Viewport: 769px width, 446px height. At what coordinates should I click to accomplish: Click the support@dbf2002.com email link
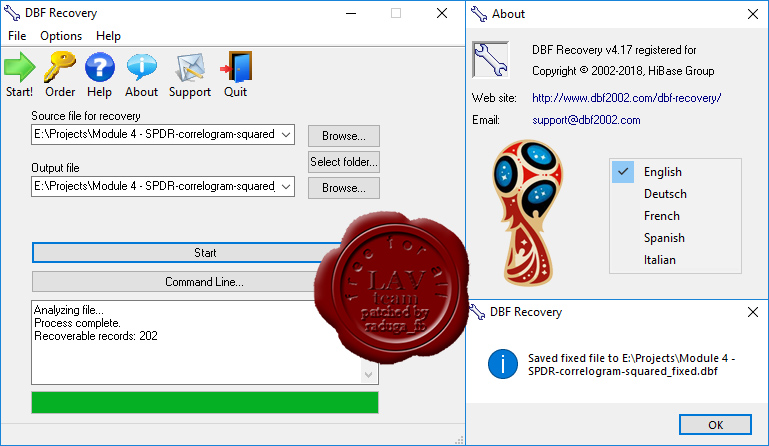586,120
